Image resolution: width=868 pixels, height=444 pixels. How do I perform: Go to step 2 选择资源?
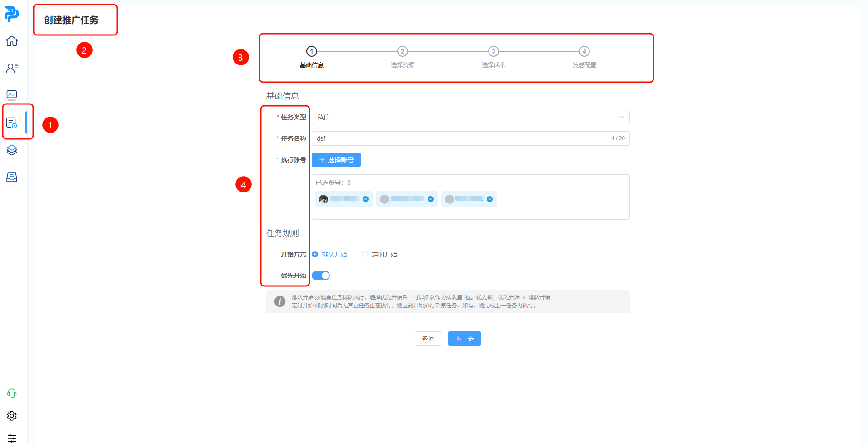403,52
